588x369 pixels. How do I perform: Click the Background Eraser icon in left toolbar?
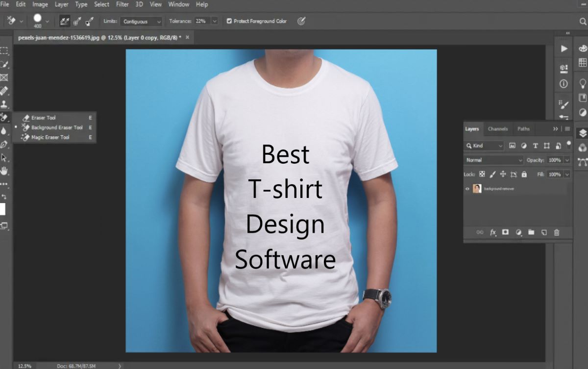(4, 117)
